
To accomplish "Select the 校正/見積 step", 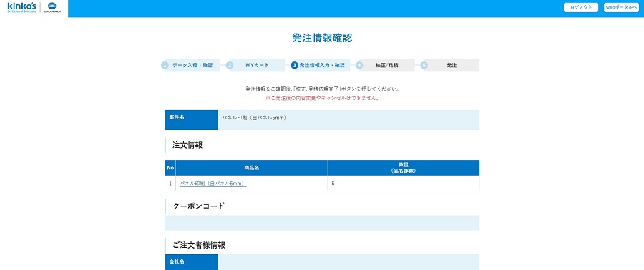I will click(387, 65).
